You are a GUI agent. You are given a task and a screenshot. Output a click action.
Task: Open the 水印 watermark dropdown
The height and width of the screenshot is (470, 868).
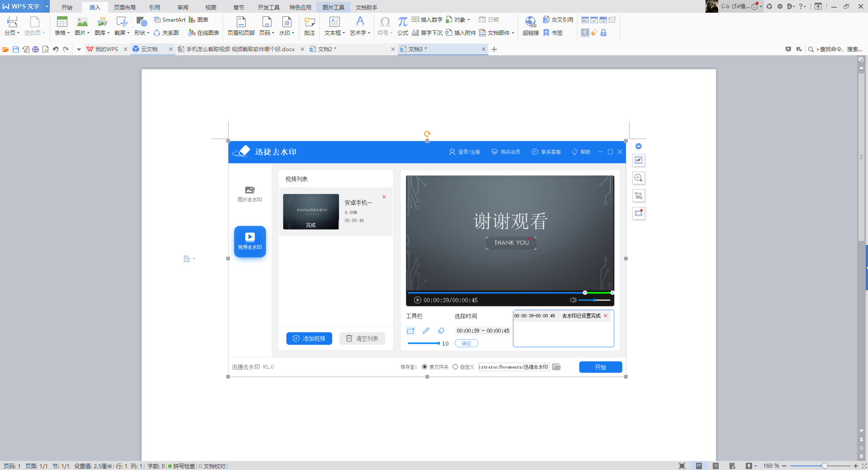pos(286,33)
